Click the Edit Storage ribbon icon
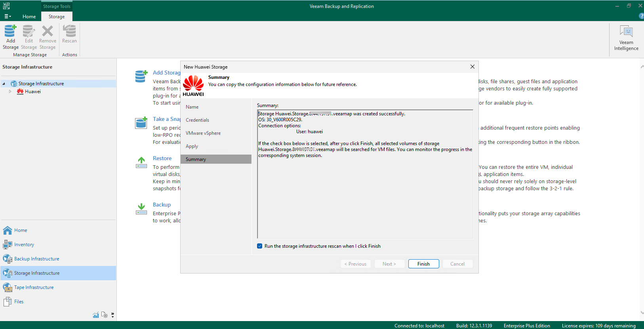 click(x=29, y=37)
